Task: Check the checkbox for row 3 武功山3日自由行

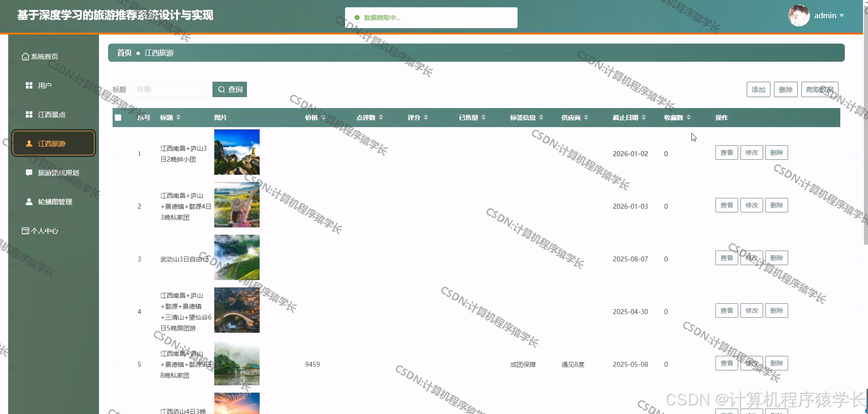Action: 118,259
